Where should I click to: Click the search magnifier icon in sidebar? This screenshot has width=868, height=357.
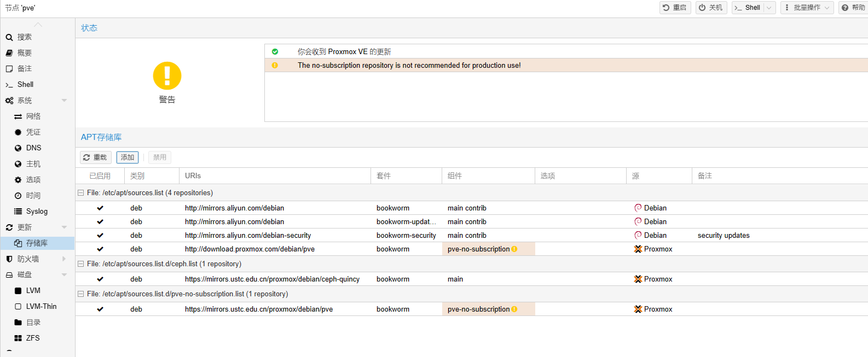coord(9,37)
